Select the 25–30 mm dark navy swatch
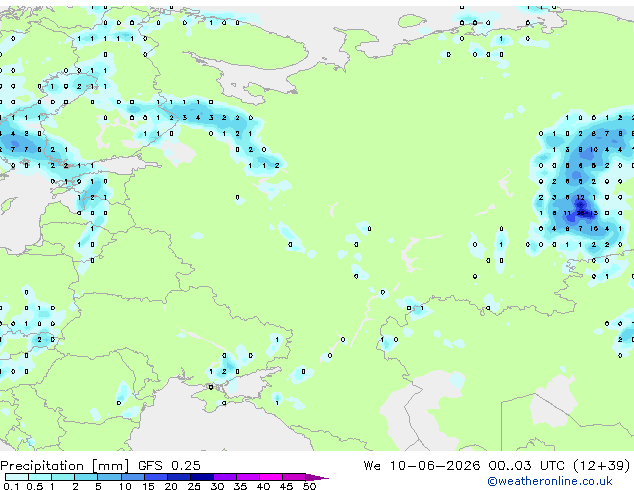Image resolution: width=634 pixels, height=490 pixels. [202, 477]
